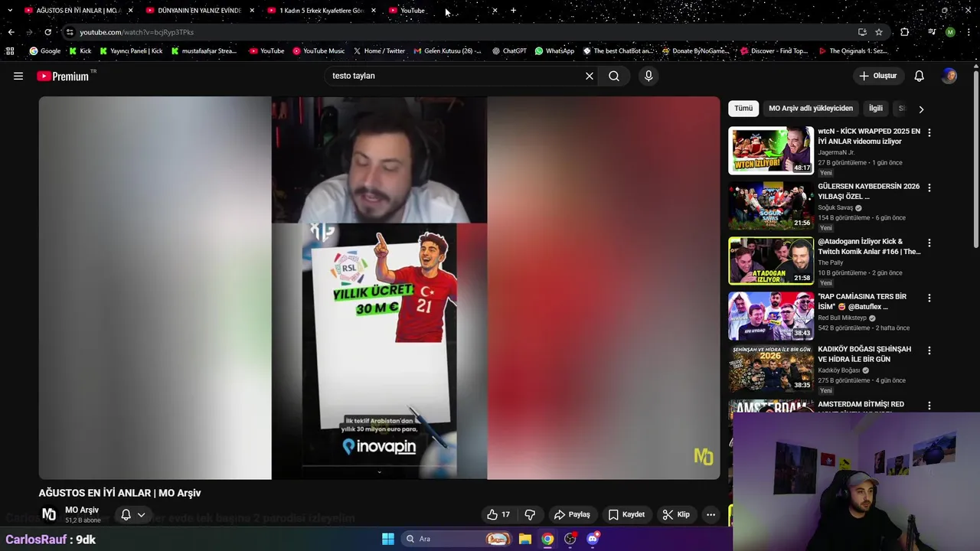Play Atadogann İzliyor thumbnail
The width and height of the screenshot is (980, 551).
coord(771,260)
